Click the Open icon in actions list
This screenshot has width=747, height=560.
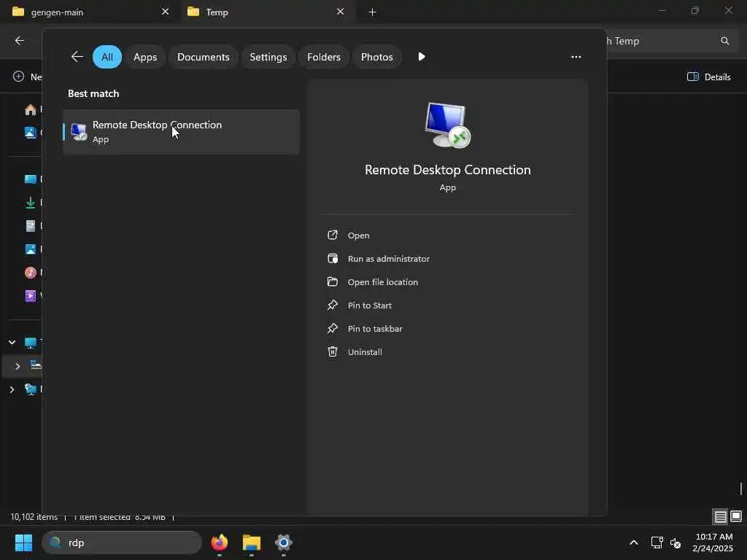click(x=333, y=235)
